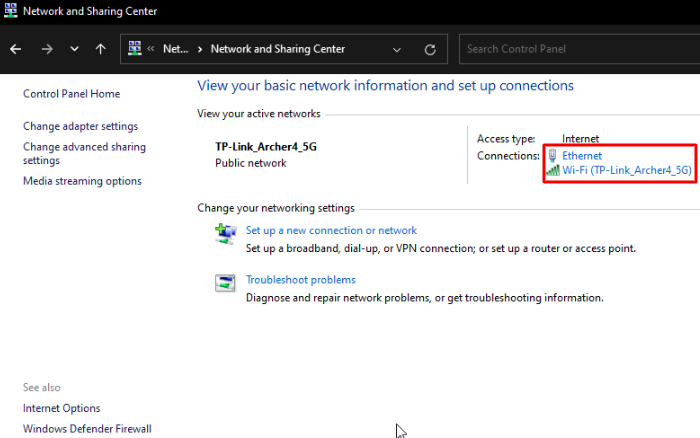
Task: Click the Troubleshoot problems icon
Action: 225,283
